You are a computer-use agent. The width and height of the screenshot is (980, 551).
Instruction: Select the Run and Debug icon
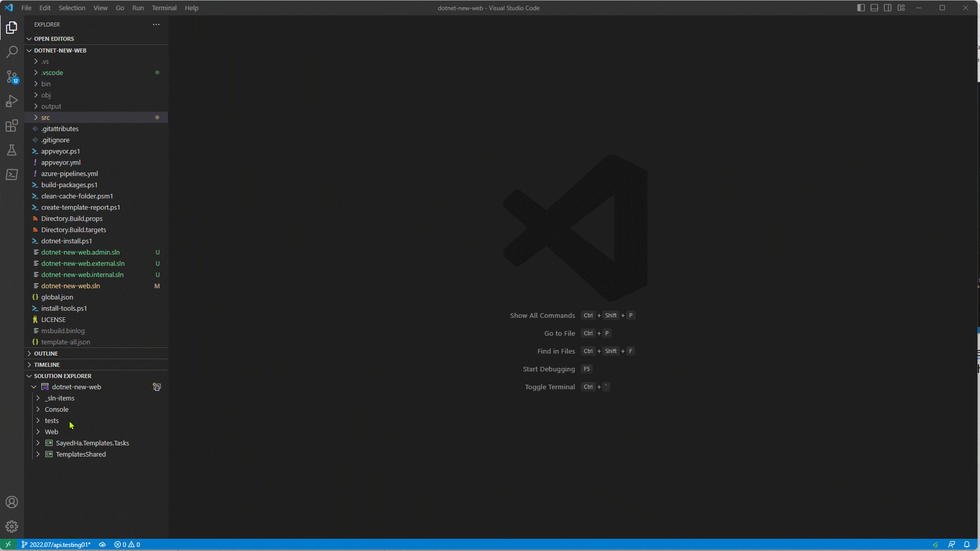coord(12,101)
